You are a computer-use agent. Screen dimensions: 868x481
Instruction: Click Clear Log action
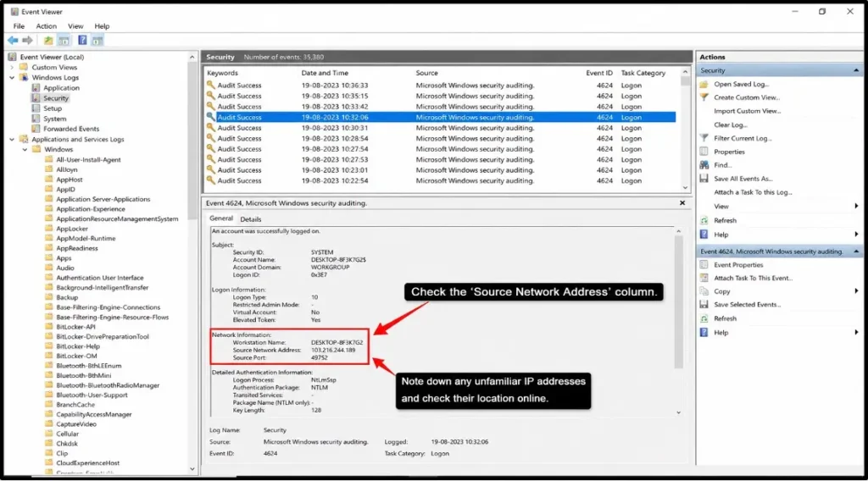730,125
